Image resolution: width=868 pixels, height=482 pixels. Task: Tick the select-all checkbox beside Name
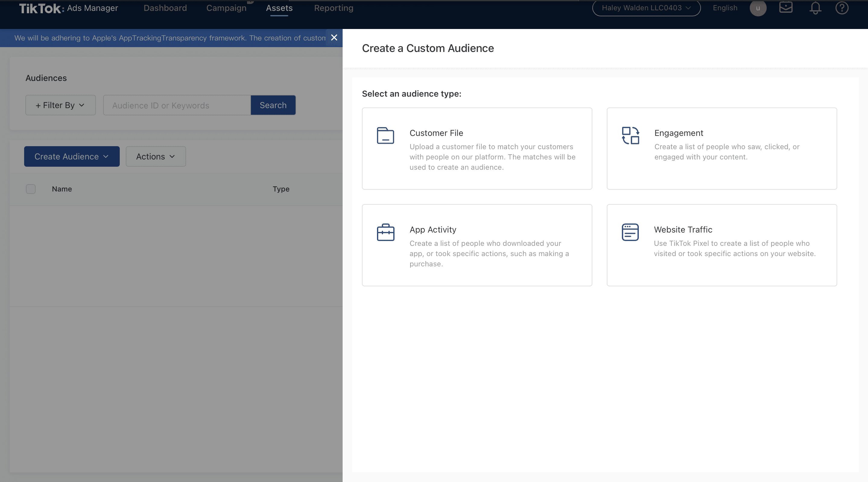point(31,189)
